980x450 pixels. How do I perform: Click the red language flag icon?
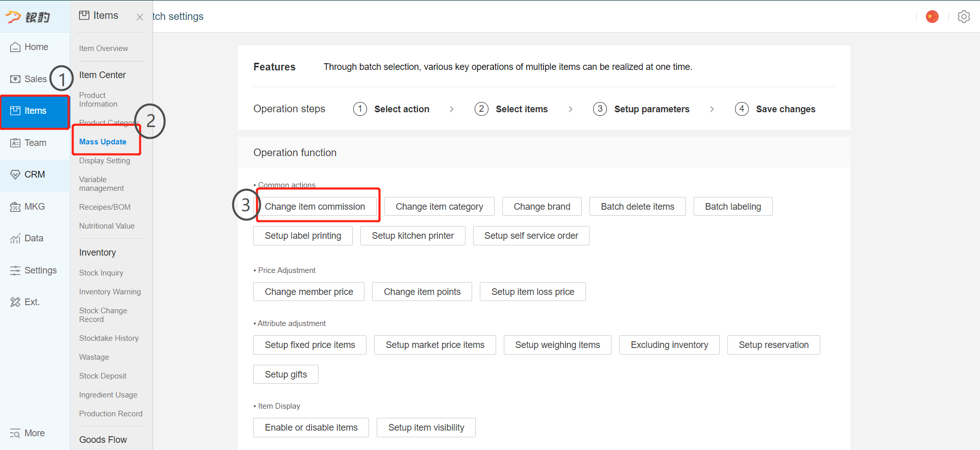[933, 16]
